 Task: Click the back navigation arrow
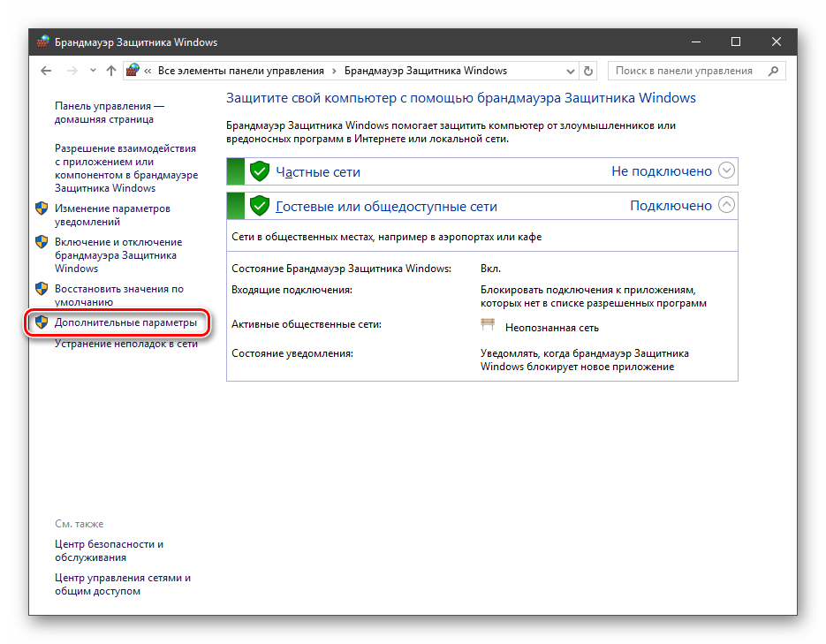tap(46, 71)
